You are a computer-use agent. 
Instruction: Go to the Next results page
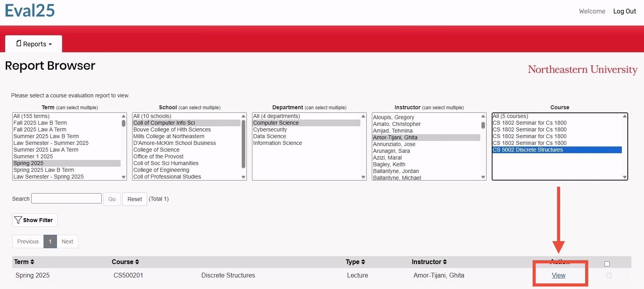point(67,241)
